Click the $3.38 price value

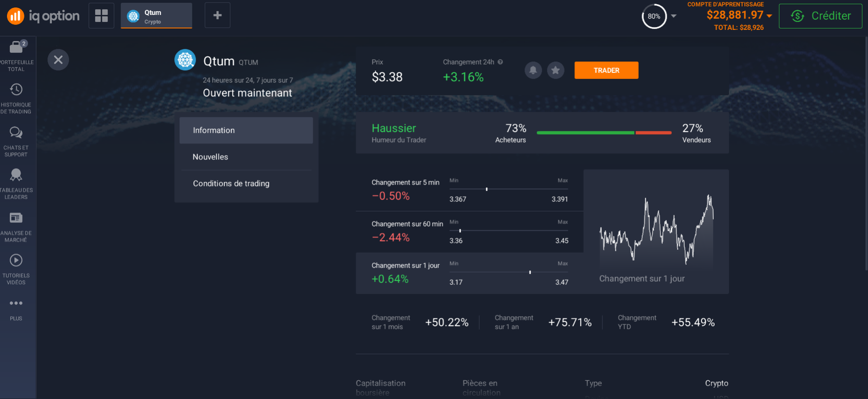[387, 77]
